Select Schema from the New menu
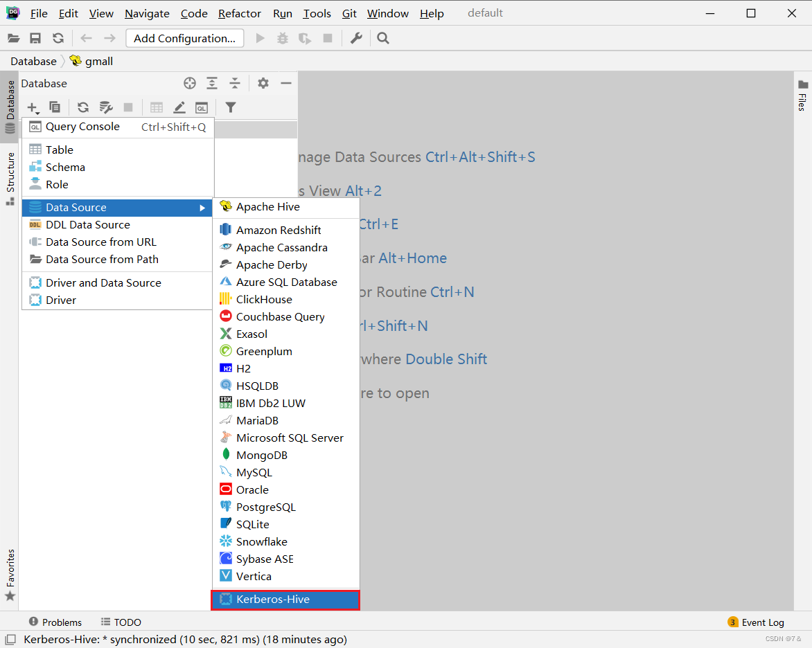 tap(118, 167)
